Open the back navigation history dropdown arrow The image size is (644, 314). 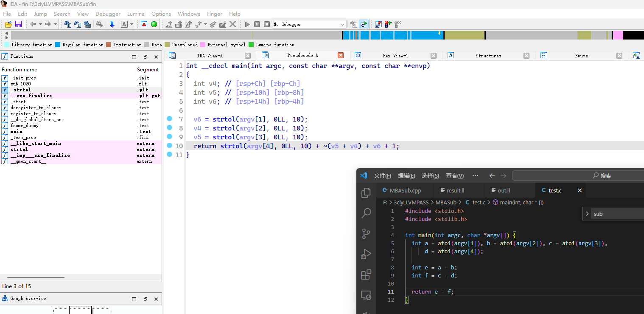coord(40,24)
